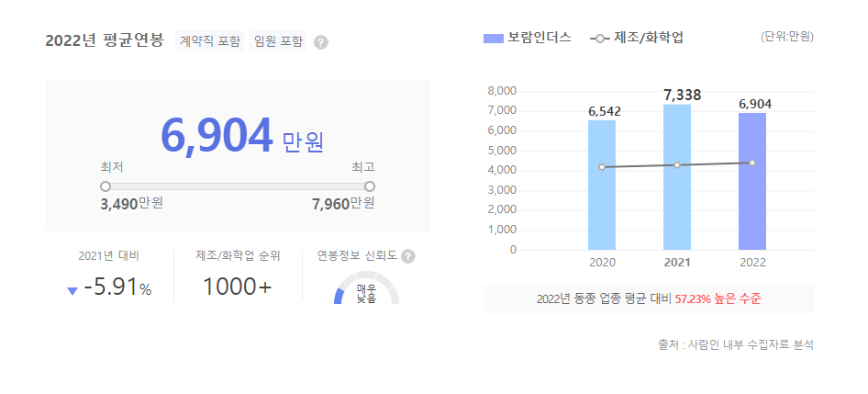This screenshot has width=868, height=394.
Task: Click the 매우 낮음 reliability gauge
Action: pyautogui.click(x=366, y=288)
